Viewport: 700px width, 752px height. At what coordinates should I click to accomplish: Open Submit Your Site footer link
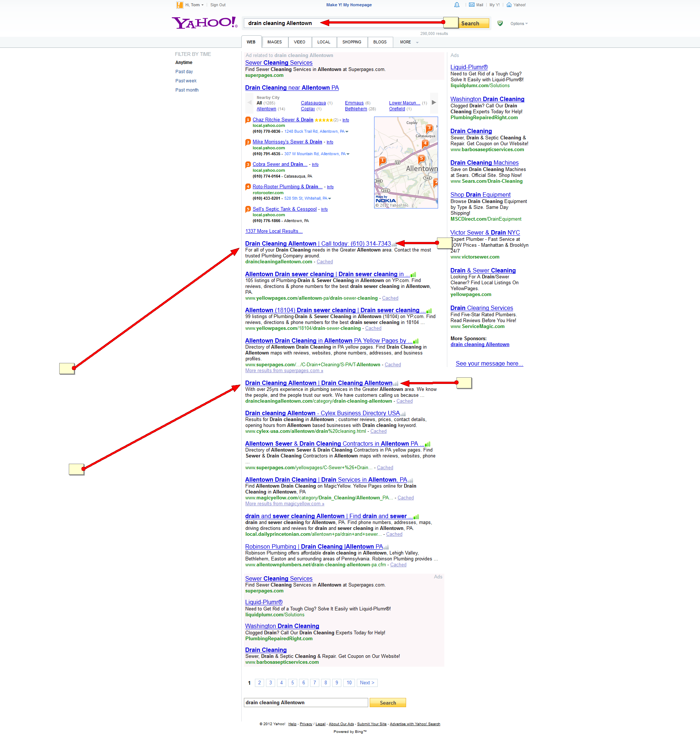point(372,724)
